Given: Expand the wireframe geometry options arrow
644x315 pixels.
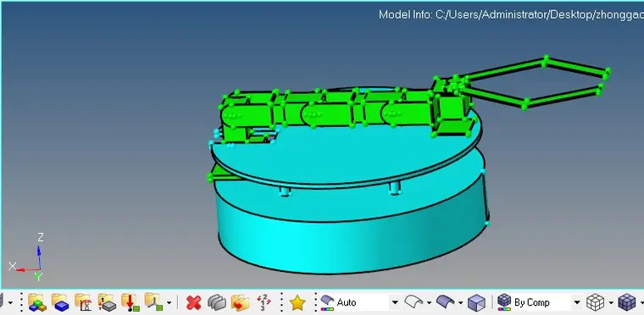Looking at the screenshot, I should point(429,303).
